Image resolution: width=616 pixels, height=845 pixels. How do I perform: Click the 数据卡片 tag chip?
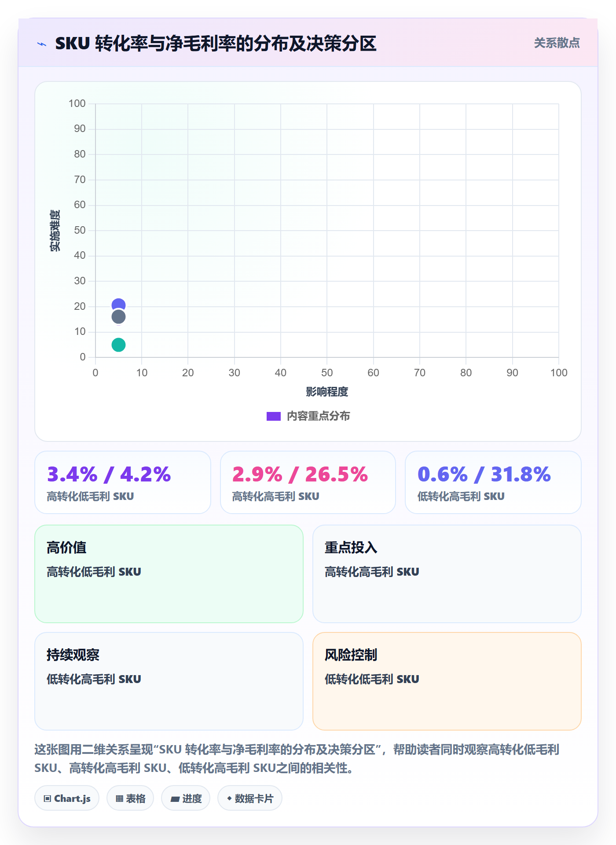pos(250,798)
